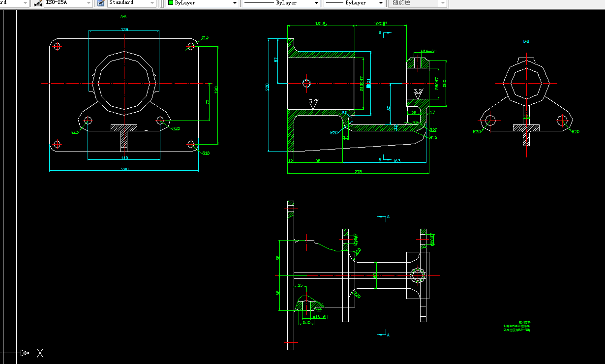Select the 280 overall width dimension
The image size is (605, 364).
pos(125,169)
